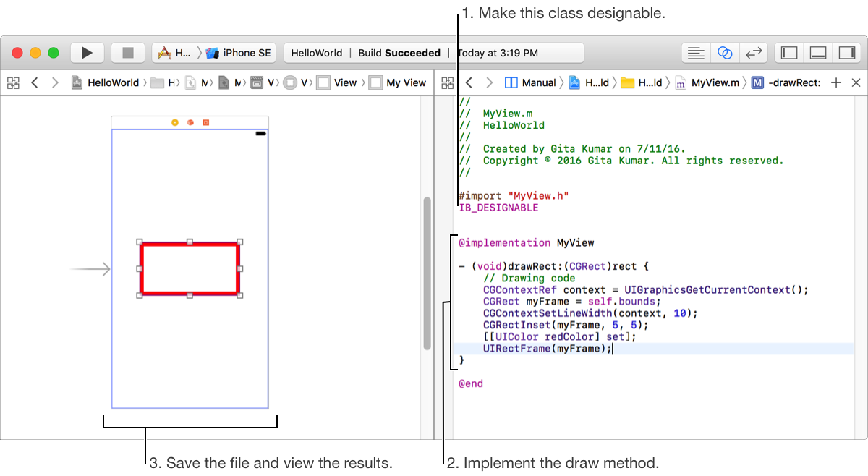This screenshot has height=476, width=868.
Task: Click the @end line
Action: 471,383
